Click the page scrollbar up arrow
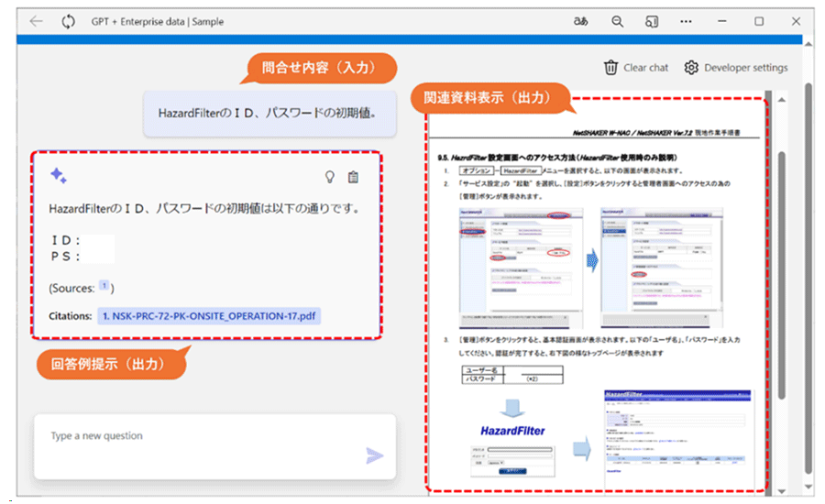 (x=808, y=44)
